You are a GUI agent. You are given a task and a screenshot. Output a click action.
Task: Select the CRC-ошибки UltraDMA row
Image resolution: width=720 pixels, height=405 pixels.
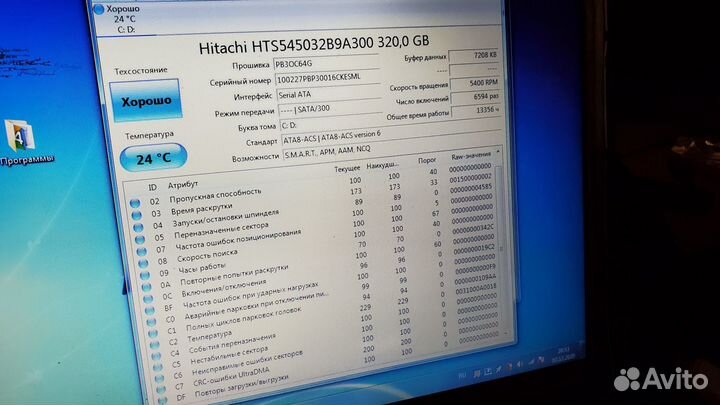point(230,378)
